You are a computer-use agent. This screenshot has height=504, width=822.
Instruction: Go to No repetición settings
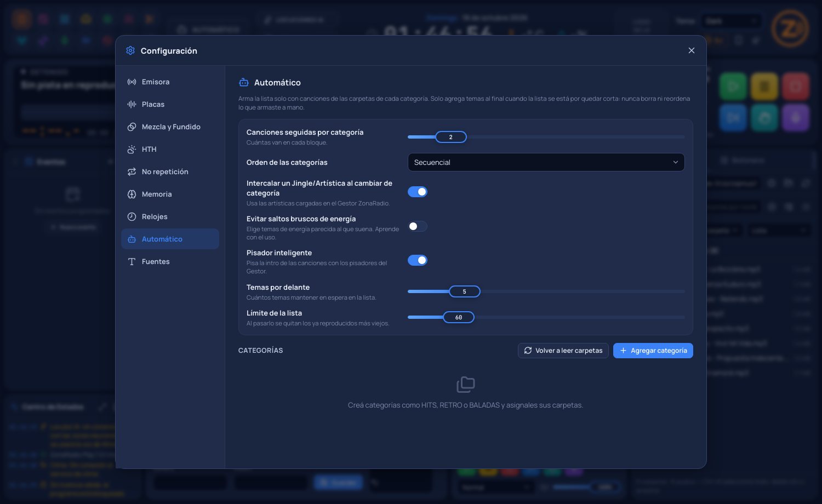[x=170, y=171]
